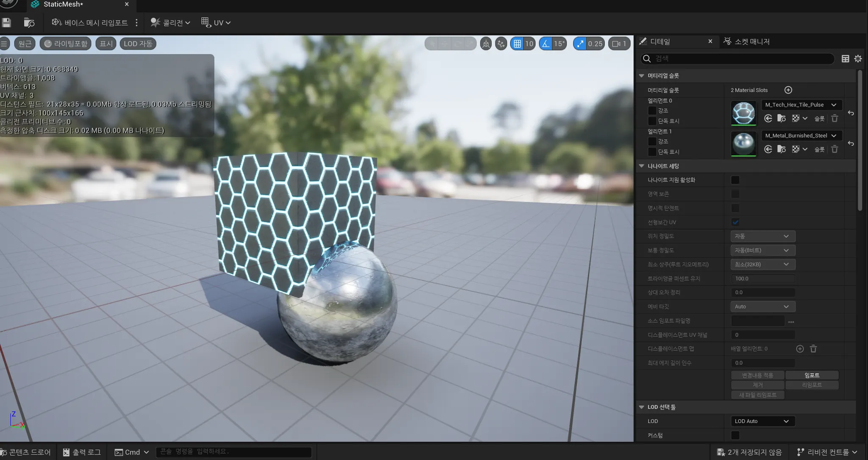The width and height of the screenshot is (868, 460).
Task: Toggle scale snapping icon in viewport
Action: (580, 44)
